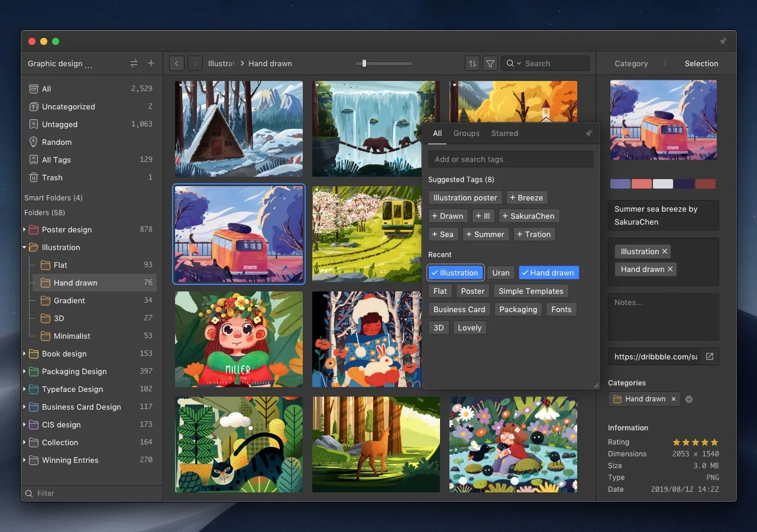Uncheck the Illustration tag in Recent
The height and width of the screenshot is (532, 757).
[455, 273]
